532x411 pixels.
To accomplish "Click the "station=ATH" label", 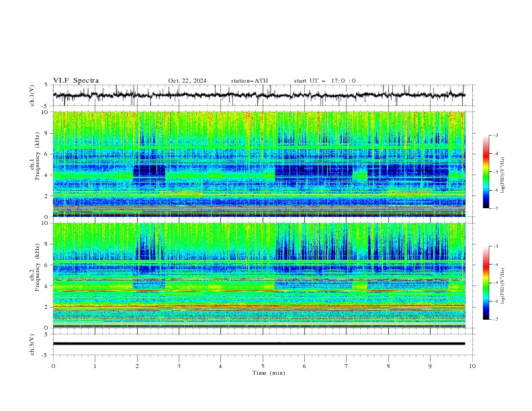I will click(x=249, y=81).
